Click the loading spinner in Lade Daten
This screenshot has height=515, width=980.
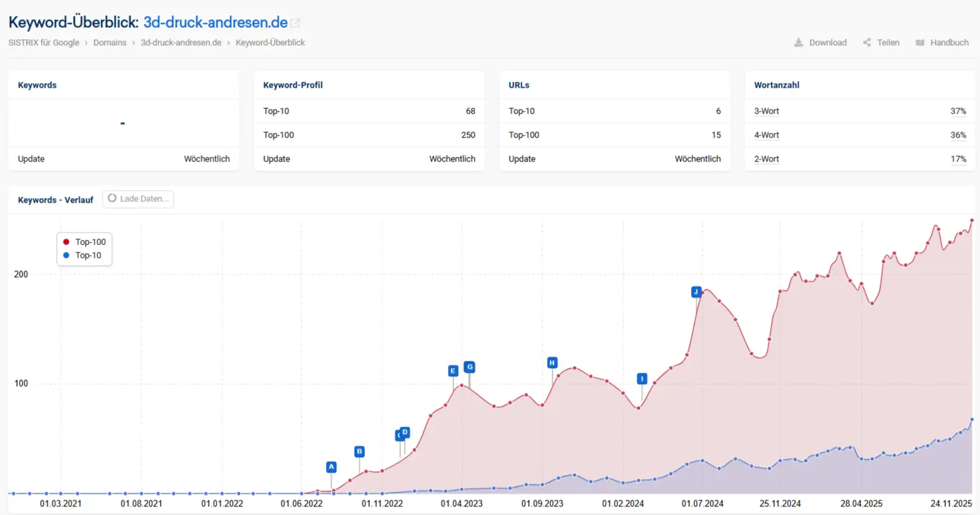click(112, 199)
